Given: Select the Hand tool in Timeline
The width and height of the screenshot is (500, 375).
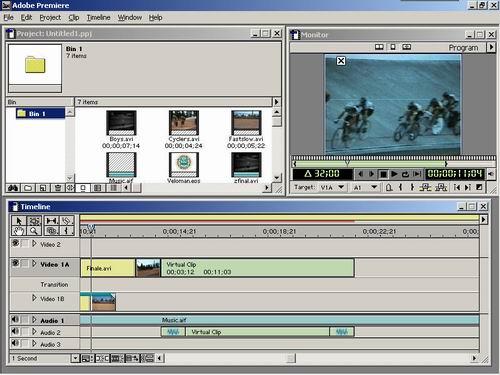Looking at the screenshot, I should 18,230.
